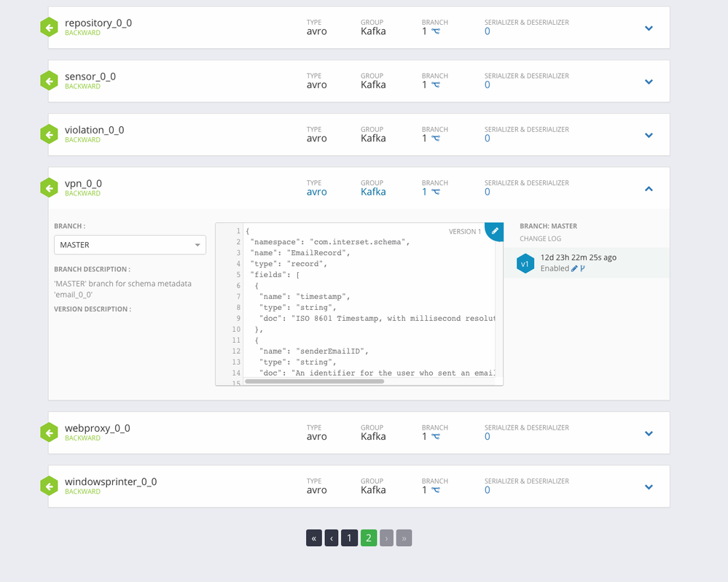This screenshot has width=728, height=582.
Task: Click serializer count 0 for webproxy_0_0
Action: coord(487,437)
